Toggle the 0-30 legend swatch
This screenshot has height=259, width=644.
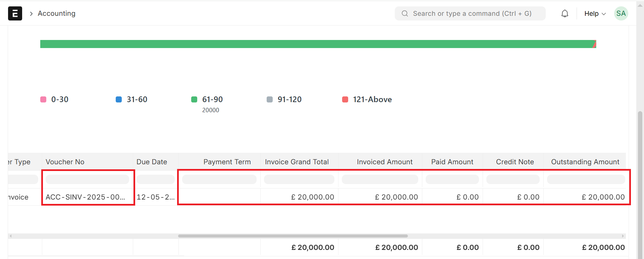[x=43, y=99]
